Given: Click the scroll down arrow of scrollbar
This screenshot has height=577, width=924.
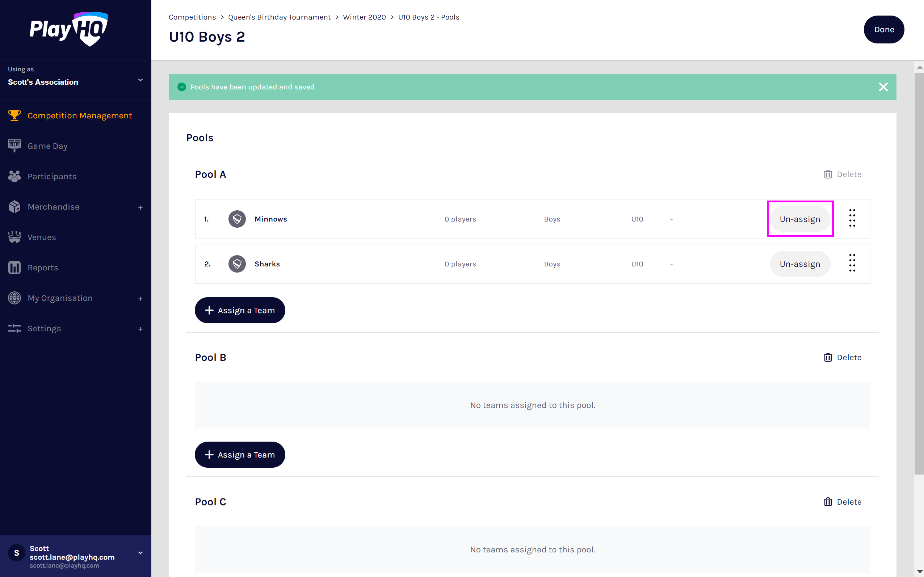Looking at the screenshot, I should (x=919, y=571).
